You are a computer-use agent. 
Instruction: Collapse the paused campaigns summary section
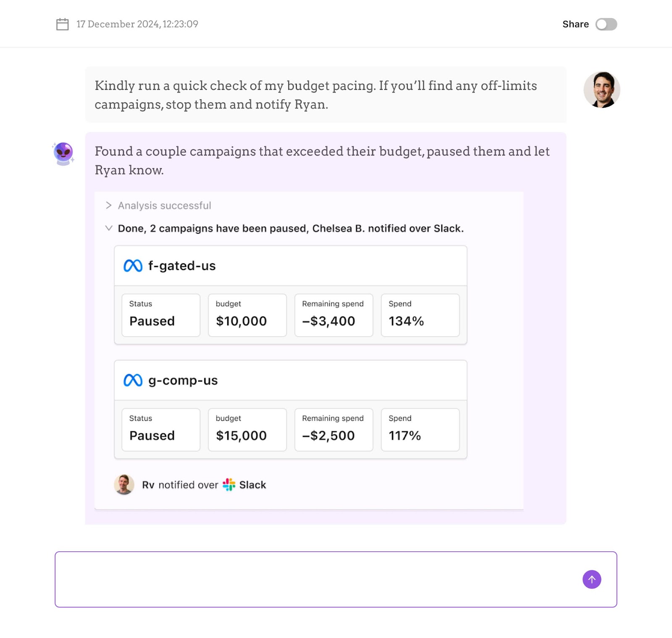109,228
